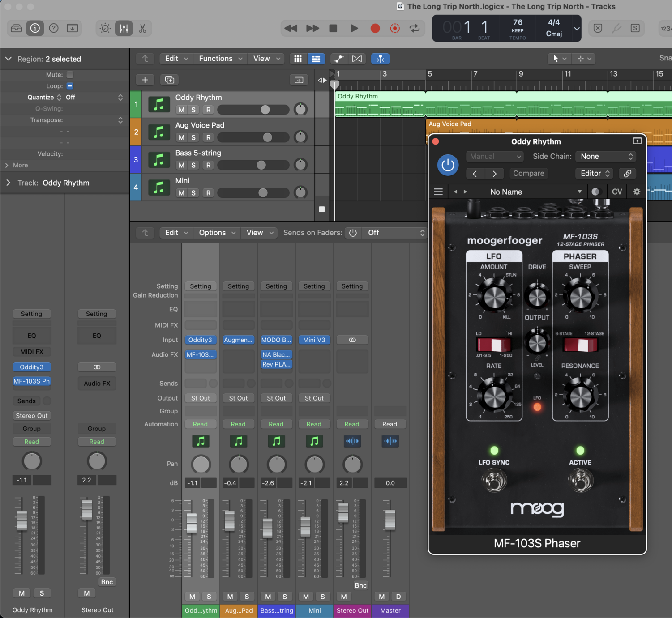Open the LCD display mode dropdown arrow
Image resolution: width=672 pixels, height=618 pixels.
point(577,28)
